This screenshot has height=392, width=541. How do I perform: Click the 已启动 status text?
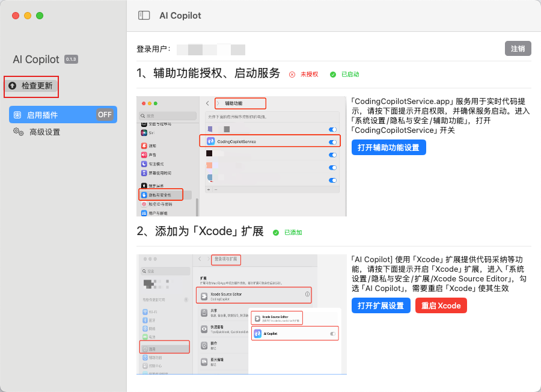coord(350,75)
